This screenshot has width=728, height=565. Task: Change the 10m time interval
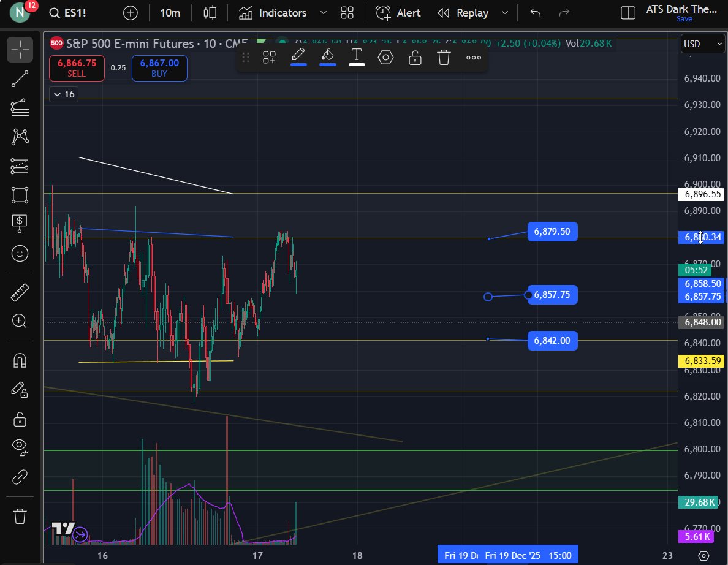pos(170,13)
